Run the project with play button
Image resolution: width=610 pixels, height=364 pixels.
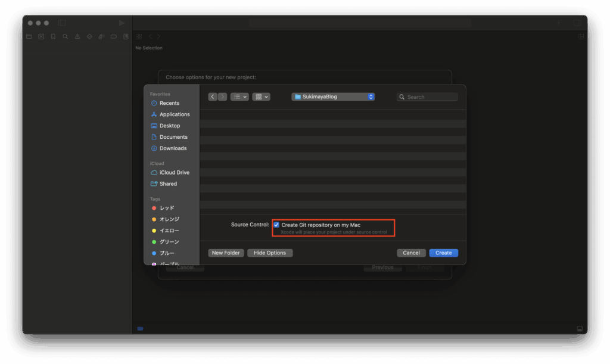pos(122,23)
